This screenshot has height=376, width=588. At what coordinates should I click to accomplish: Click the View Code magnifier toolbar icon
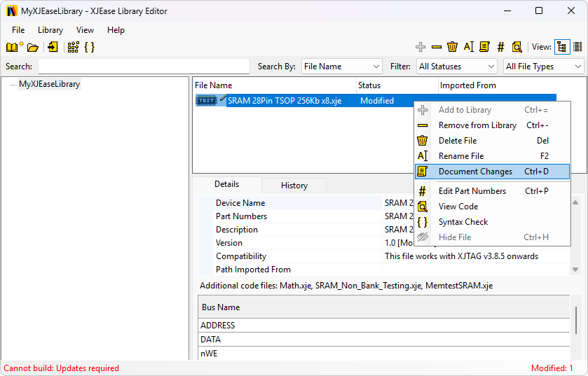[x=517, y=47]
